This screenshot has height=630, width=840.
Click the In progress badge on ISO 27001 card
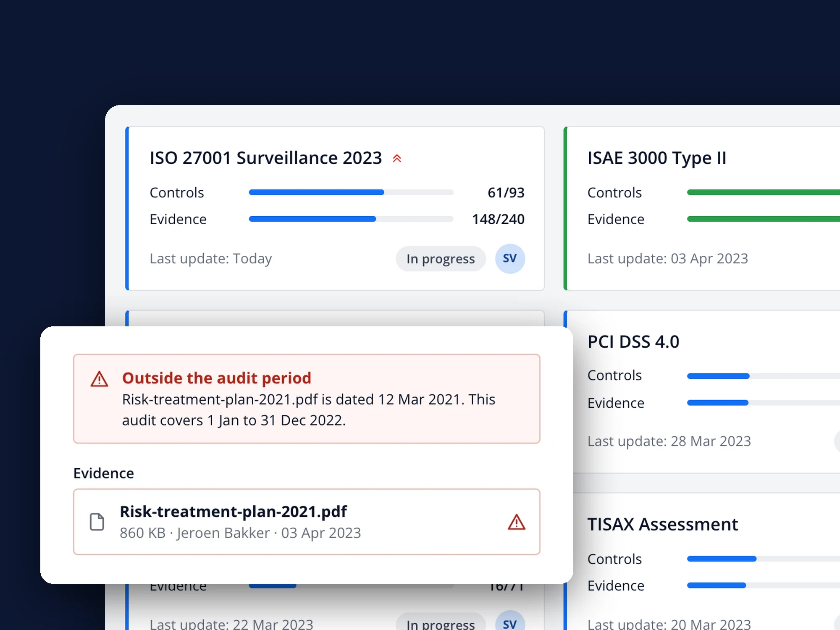pyautogui.click(x=441, y=259)
